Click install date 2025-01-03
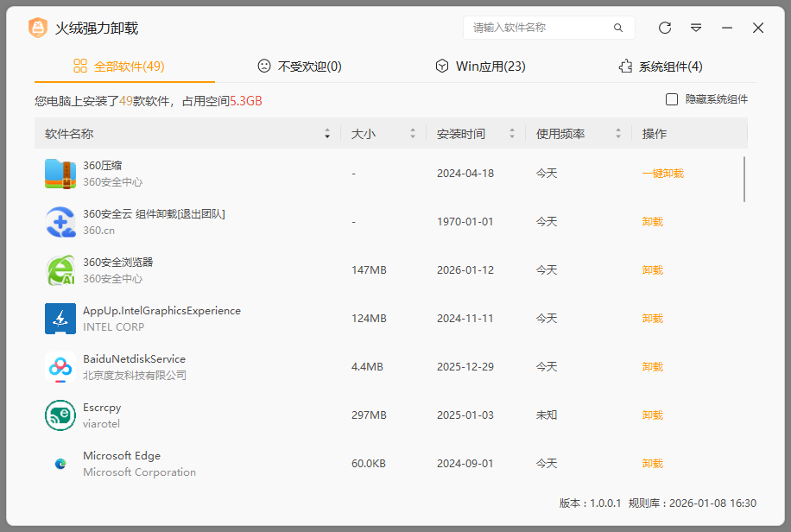This screenshot has width=791, height=532. tap(465, 415)
